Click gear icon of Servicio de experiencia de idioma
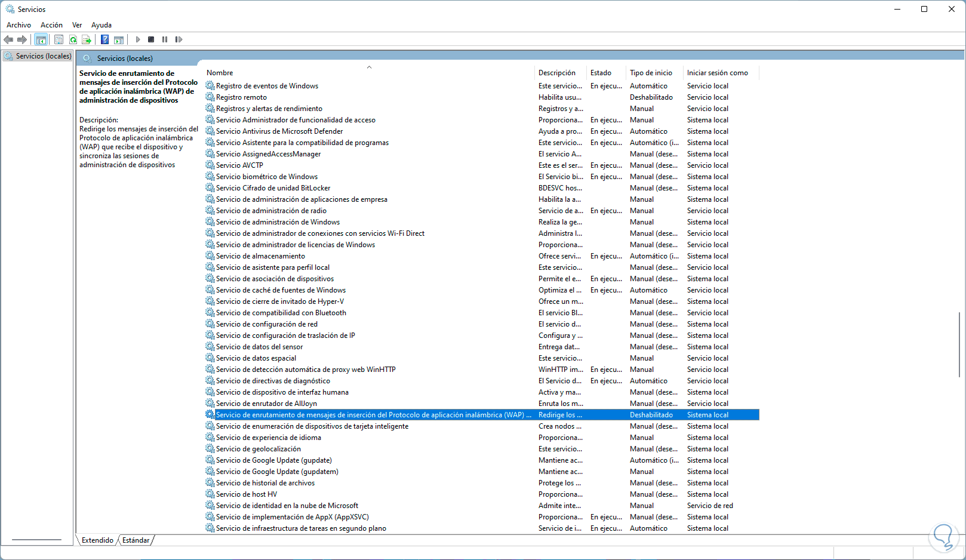966x560 pixels. point(210,438)
